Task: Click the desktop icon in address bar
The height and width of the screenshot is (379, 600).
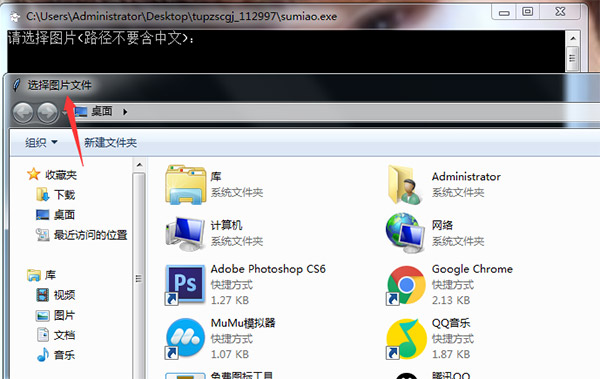Action: click(x=81, y=112)
